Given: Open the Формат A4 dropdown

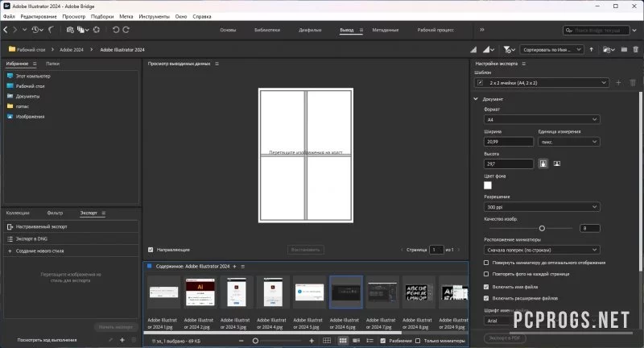Looking at the screenshot, I should click(542, 119).
